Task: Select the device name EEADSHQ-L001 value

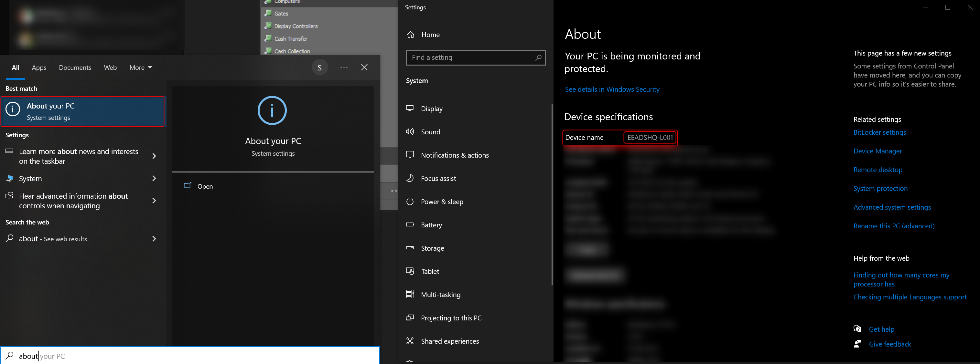Action: pos(650,138)
